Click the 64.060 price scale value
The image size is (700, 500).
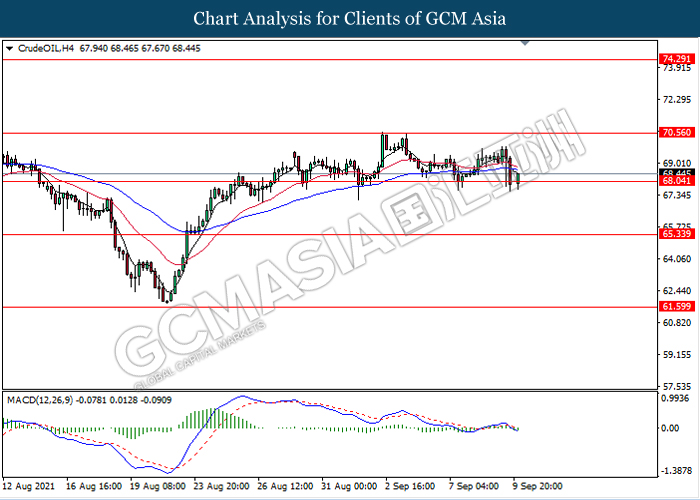click(676, 259)
